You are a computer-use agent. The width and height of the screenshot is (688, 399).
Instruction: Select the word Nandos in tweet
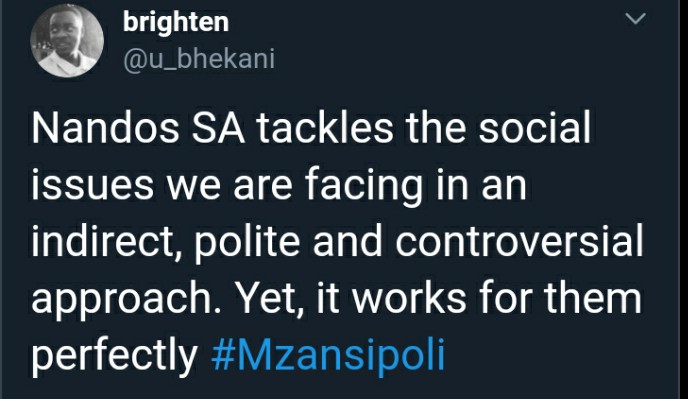coord(105,128)
